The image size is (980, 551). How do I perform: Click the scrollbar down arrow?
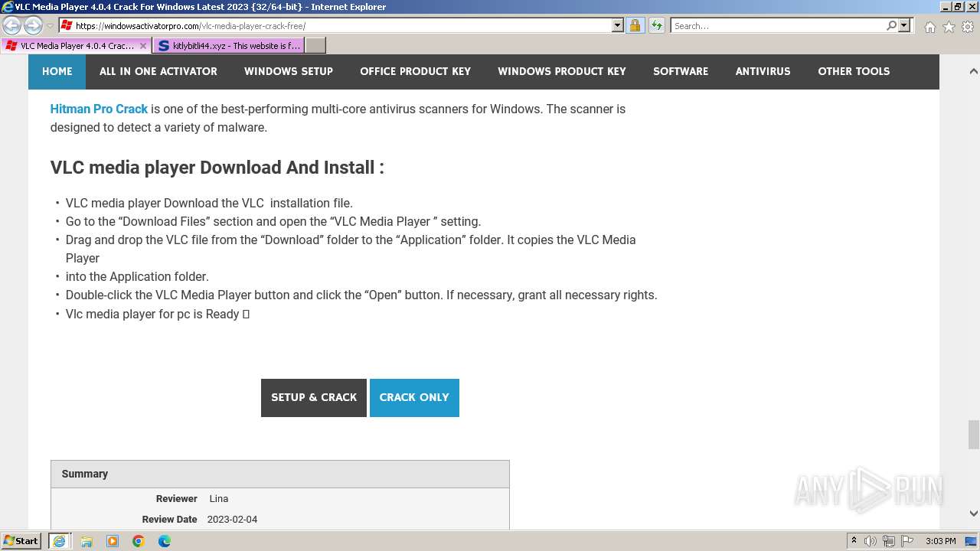974,514
